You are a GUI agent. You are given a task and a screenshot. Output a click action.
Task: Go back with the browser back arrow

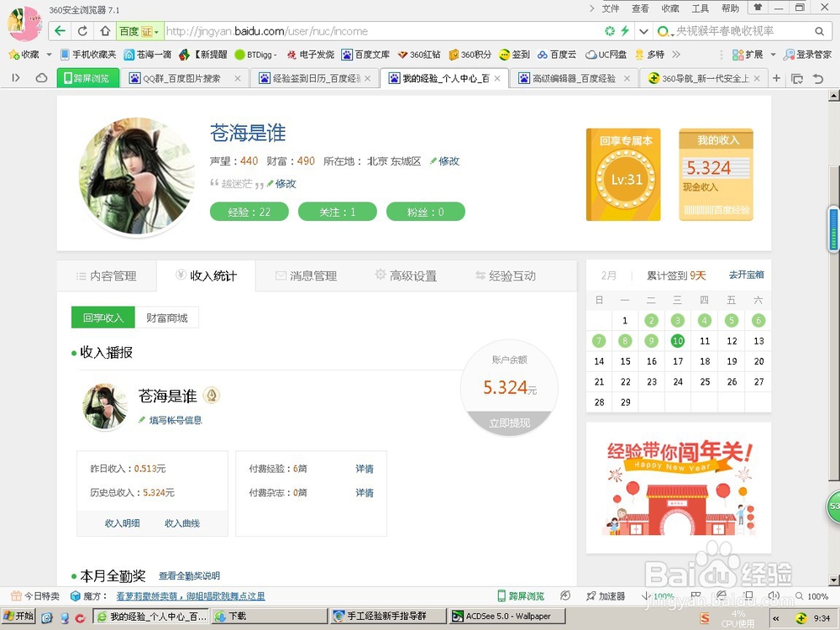60,31
